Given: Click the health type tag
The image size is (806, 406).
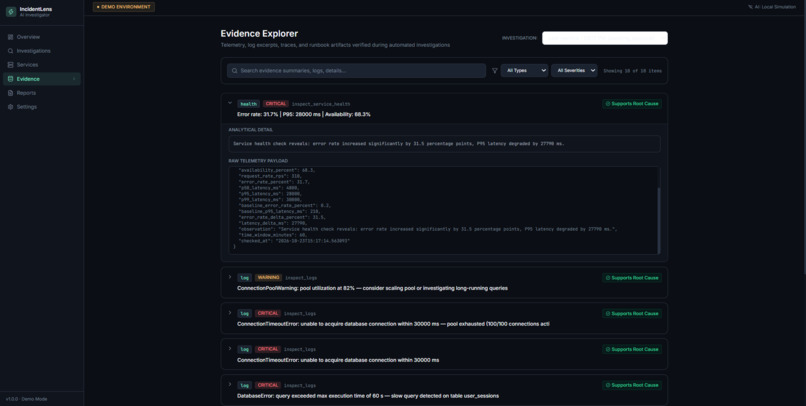Looking at the screenshot, I should [x=249, y=104].
